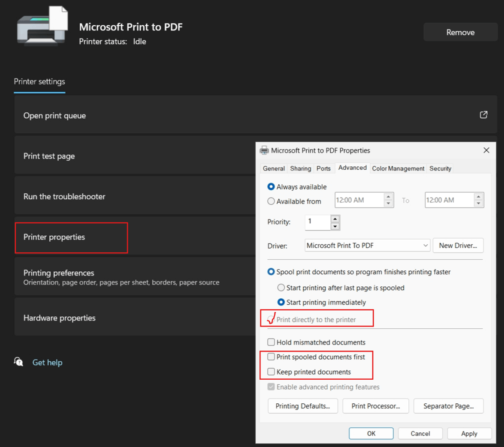
Task: Click Apply in the Properties dialog
Action: 469,433
